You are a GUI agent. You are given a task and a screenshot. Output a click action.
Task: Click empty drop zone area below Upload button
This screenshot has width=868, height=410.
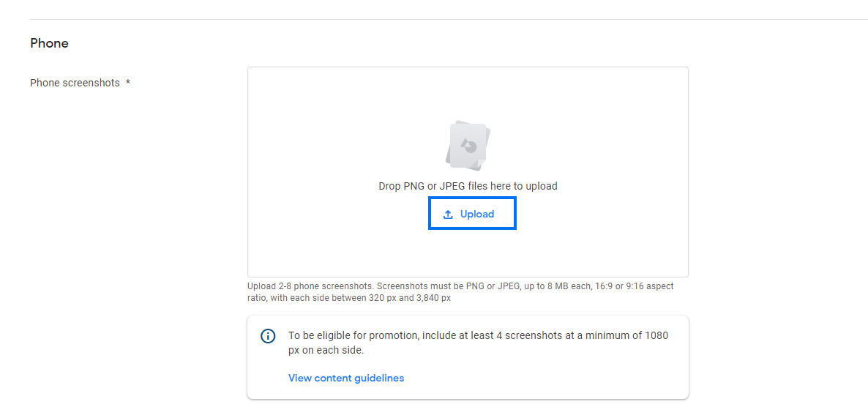468,253
